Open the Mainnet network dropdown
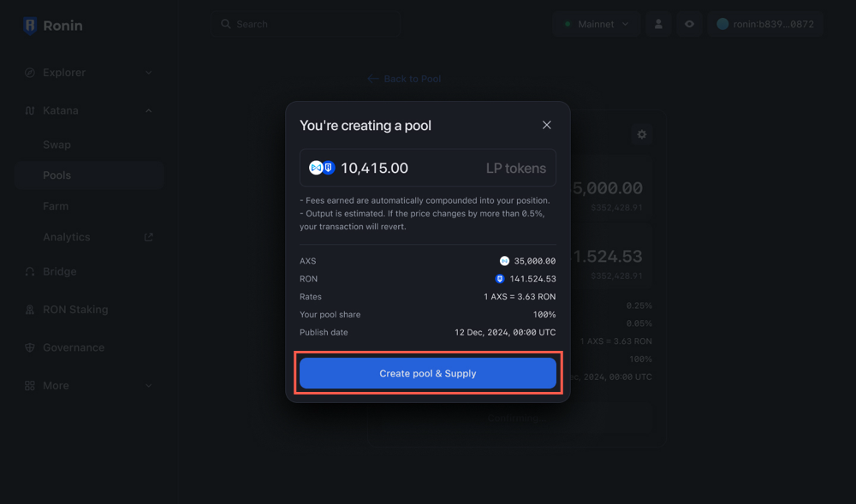Viewport: 856px width, 504px height. 597,23
